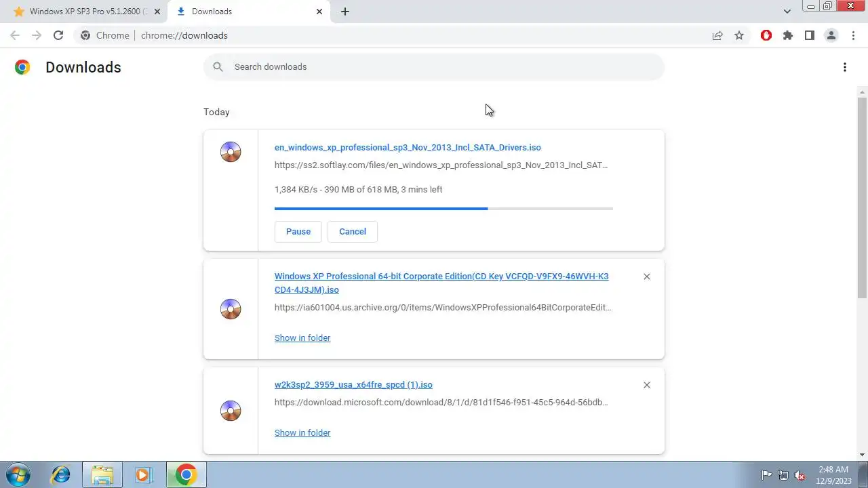Click the download progress bar
This screenshot has width=868, height=488.
[443, 209]
